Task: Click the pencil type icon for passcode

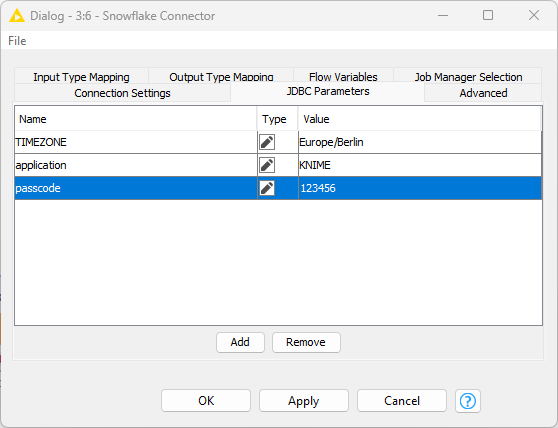Action: point(267,188)
